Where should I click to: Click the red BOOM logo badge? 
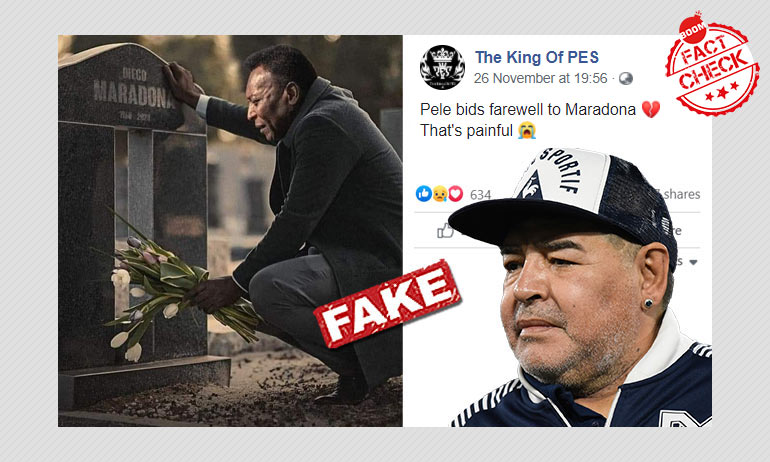(692, 29)
